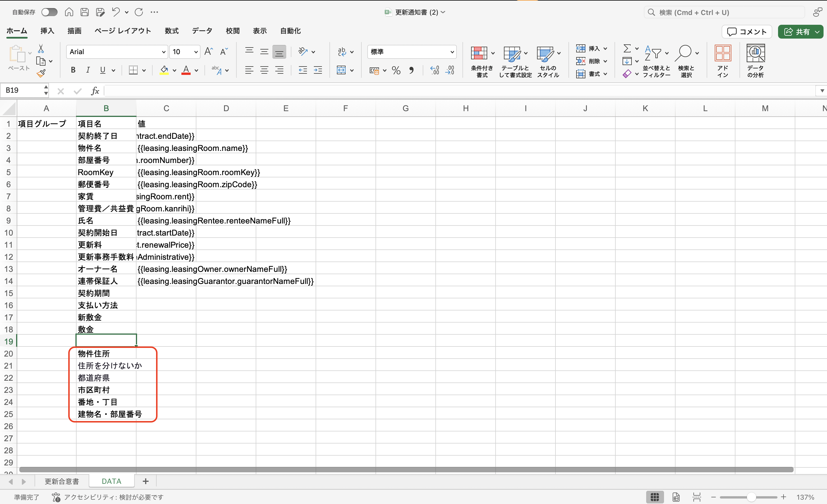The width and height of the screenshot is (827, 504).
Task: Add a new sheet with plus button
Action: (x=146, y=481)
